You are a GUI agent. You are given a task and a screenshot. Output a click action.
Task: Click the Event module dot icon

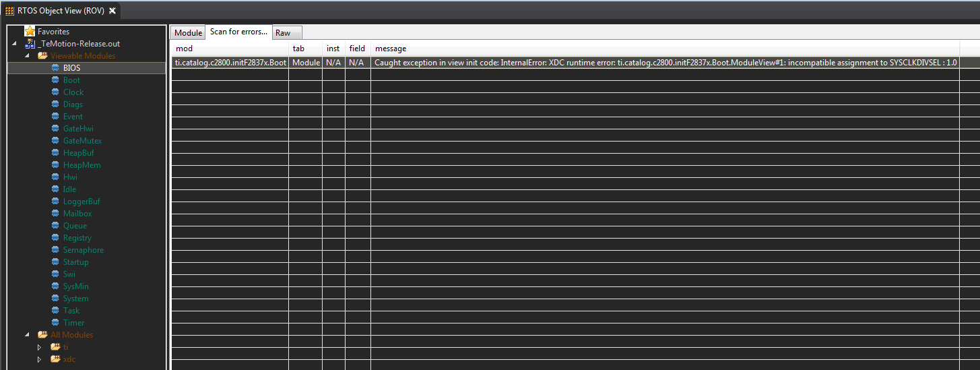55,117
